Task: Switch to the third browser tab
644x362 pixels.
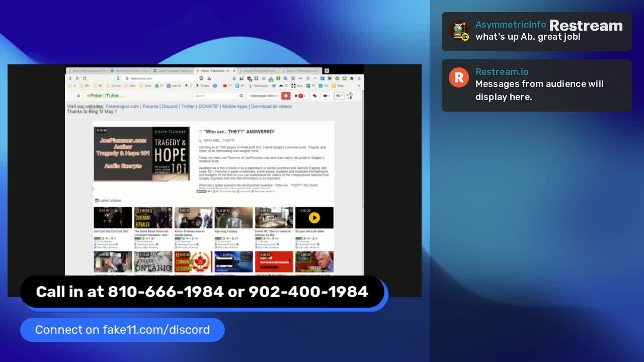Action: [173, 70]
